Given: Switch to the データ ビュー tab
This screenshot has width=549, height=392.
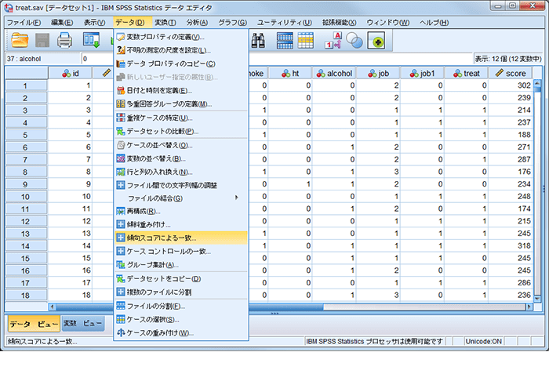Looking at the screenshot, I should (34, 325).
